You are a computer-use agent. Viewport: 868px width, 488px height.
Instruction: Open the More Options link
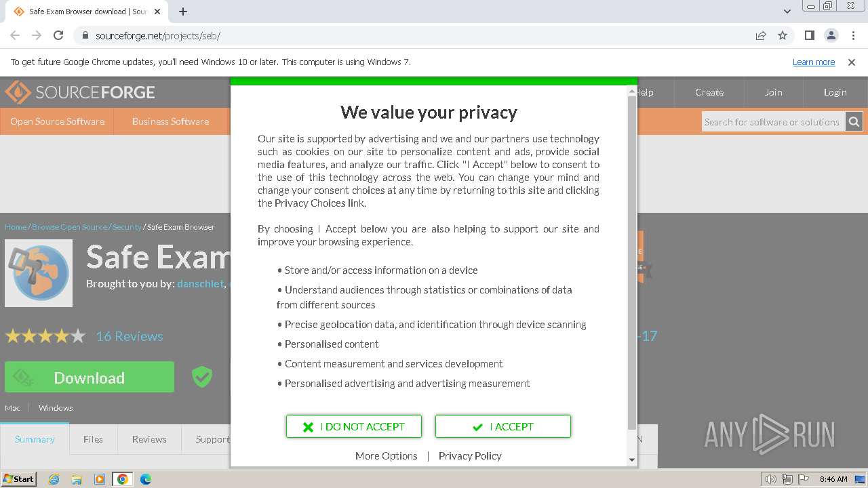click(386, 456)
